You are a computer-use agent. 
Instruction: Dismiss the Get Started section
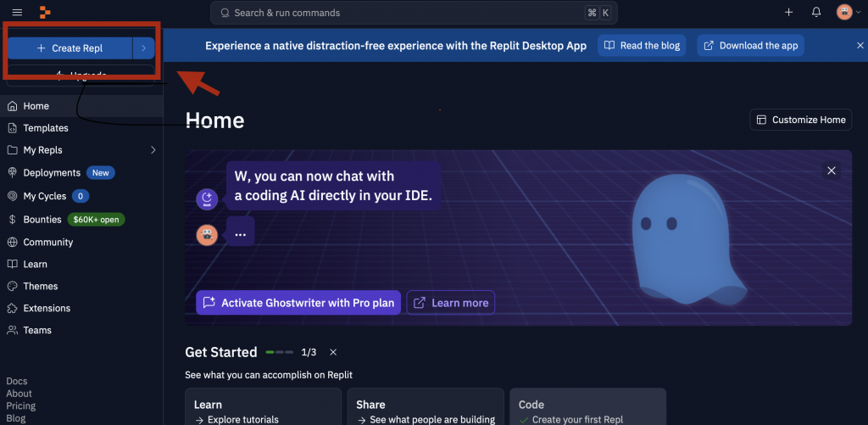[x=333, y=352]
